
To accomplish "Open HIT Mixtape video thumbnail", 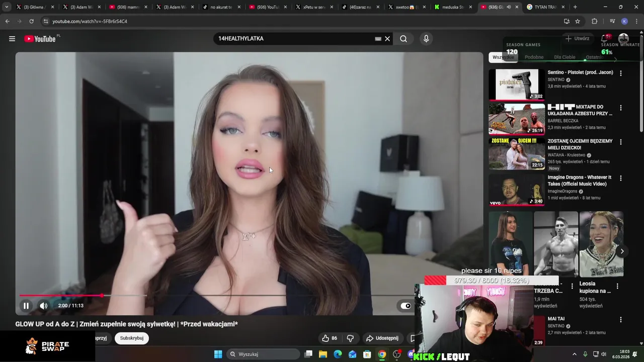I will [x=517, y=119].
